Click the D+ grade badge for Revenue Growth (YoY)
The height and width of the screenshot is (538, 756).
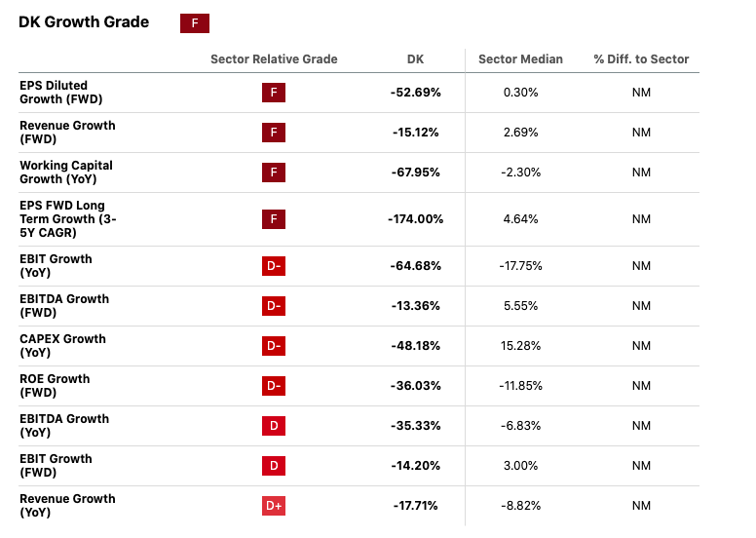(x=274, y=506)
